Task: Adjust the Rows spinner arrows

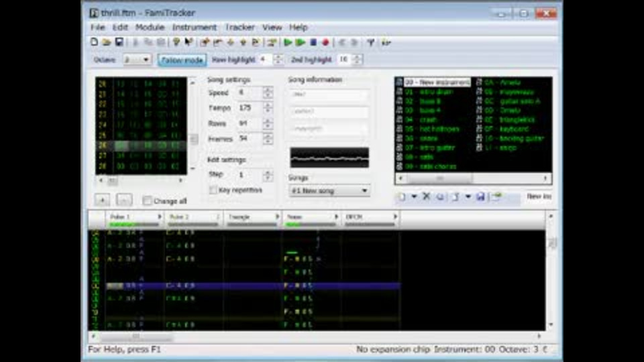Action: [268, 123]
